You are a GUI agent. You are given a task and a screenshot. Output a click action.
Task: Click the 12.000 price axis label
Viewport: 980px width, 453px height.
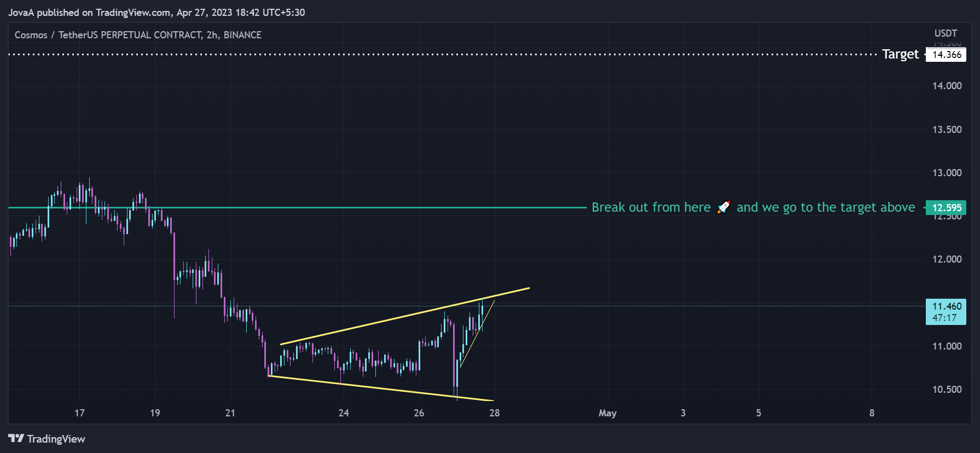point(947,259)
